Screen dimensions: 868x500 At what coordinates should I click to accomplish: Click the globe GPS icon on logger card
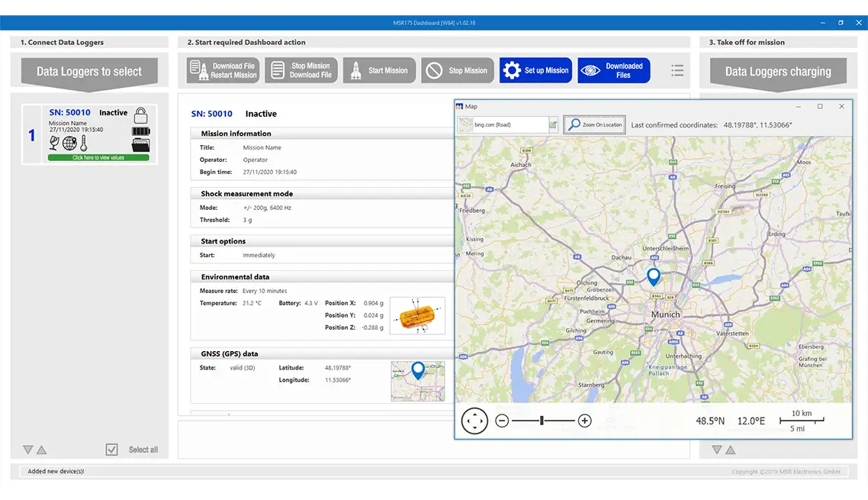(69, 143)
